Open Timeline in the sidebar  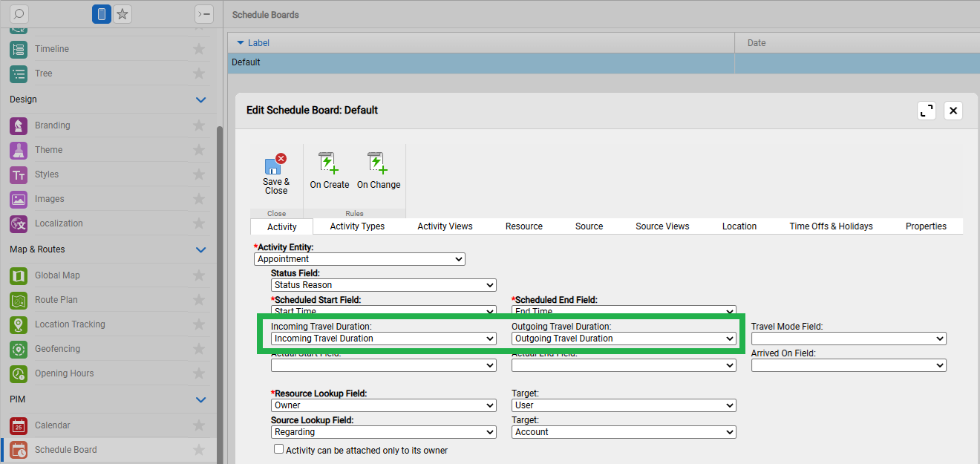[x=51, y=49]
